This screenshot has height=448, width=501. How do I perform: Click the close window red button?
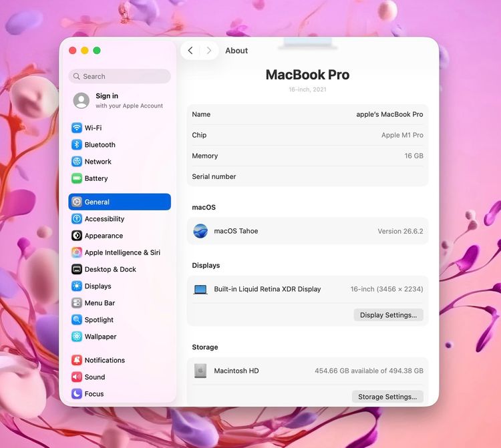pos(73,51)
